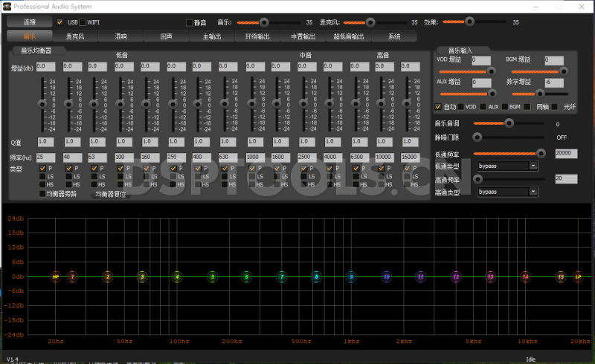Screen dimensions: 595x364
Task: Toggle the 静音 mute checkbox
Action: [189, 22]
